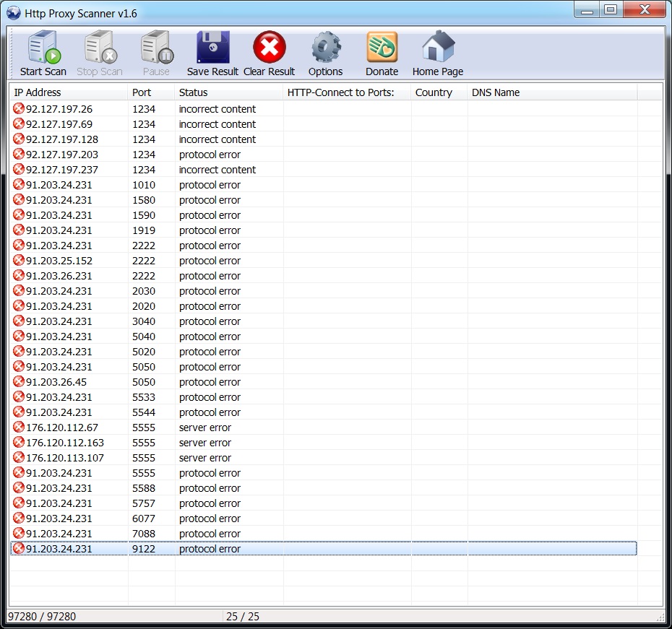
Task: Select the 92.127.197.203 address text
Action: [x=62, y=155]
